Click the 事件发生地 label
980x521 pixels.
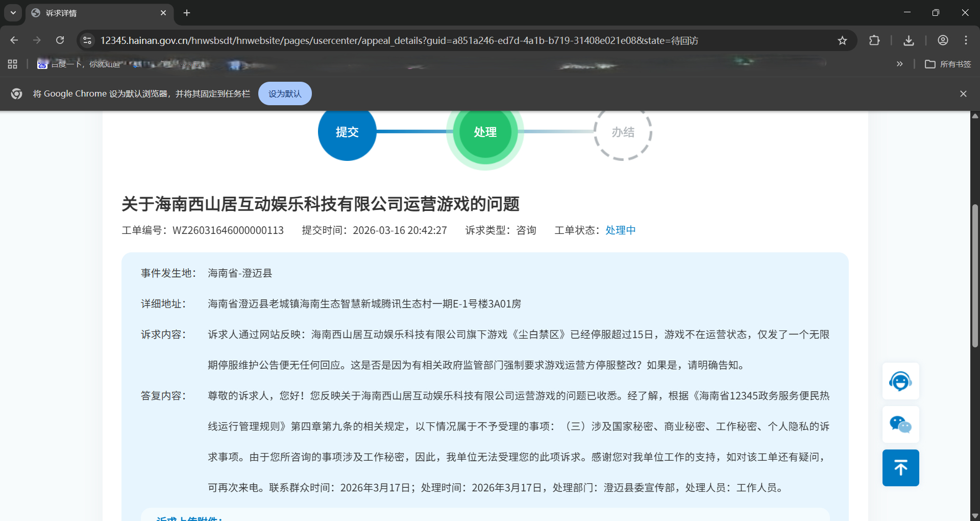(x=168, y=273)
